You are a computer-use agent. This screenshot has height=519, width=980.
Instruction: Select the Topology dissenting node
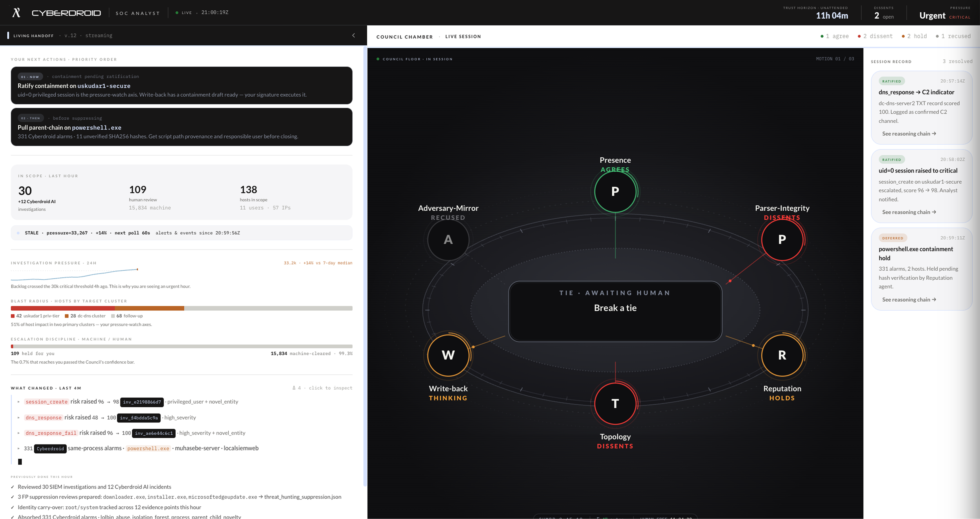click(615, 403)
